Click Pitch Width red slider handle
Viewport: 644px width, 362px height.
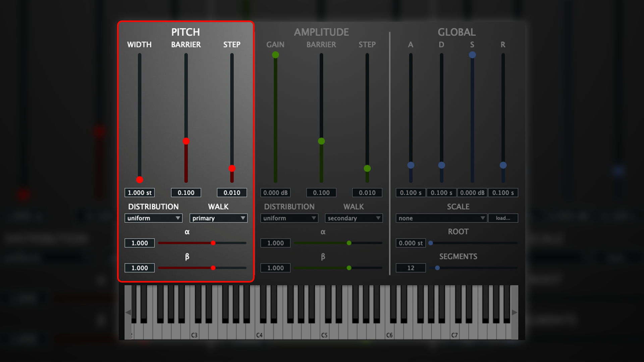[140, 180]
